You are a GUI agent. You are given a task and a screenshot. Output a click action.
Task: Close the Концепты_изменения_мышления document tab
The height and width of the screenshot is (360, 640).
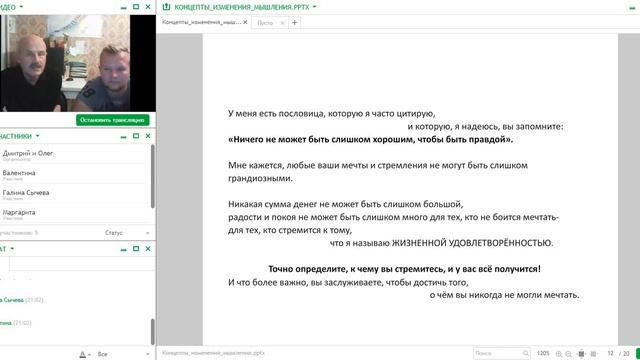pyautogui.click(x=245, y=22)
